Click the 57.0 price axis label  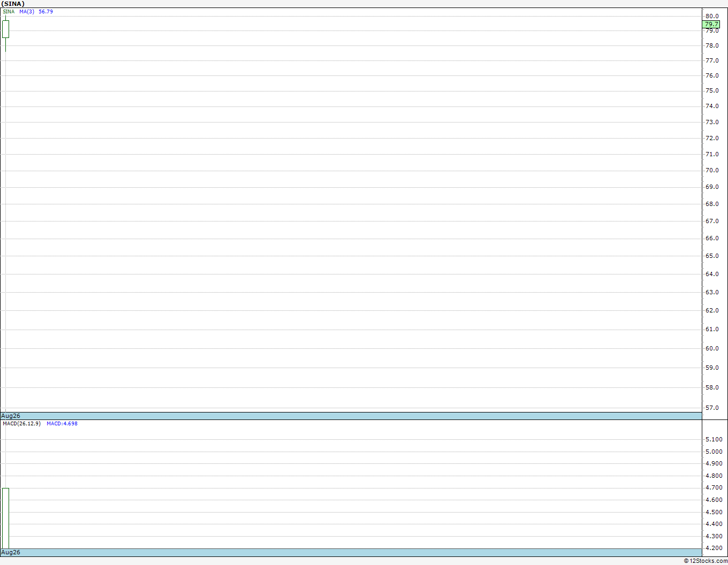[712, 408]
